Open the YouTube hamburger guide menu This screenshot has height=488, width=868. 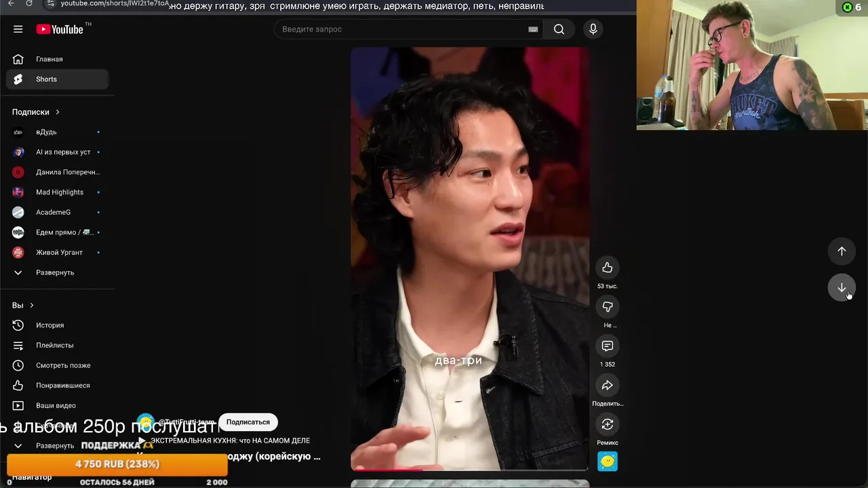(x=18, y=29)
